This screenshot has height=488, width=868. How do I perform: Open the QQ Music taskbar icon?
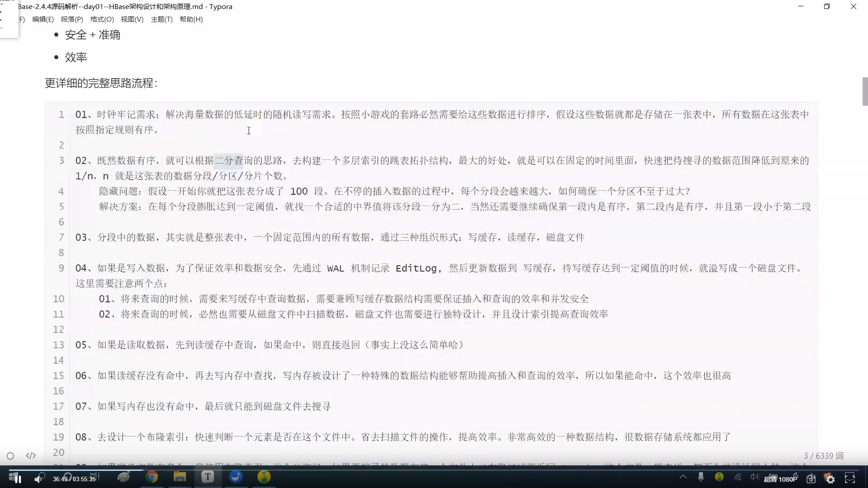coord(264,477)
